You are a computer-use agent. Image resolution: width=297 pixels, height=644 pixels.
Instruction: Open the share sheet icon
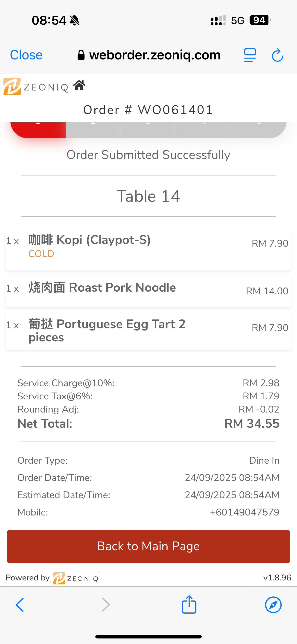point(189,605)
